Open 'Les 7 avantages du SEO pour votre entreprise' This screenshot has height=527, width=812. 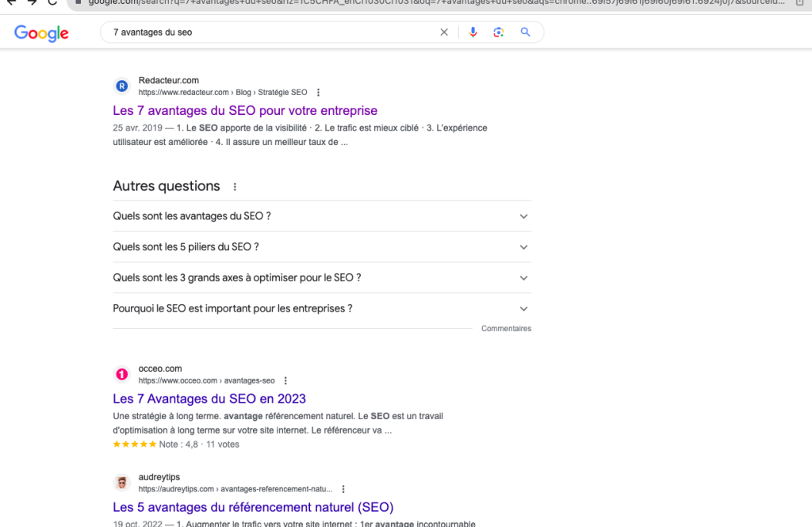[245, 110]
